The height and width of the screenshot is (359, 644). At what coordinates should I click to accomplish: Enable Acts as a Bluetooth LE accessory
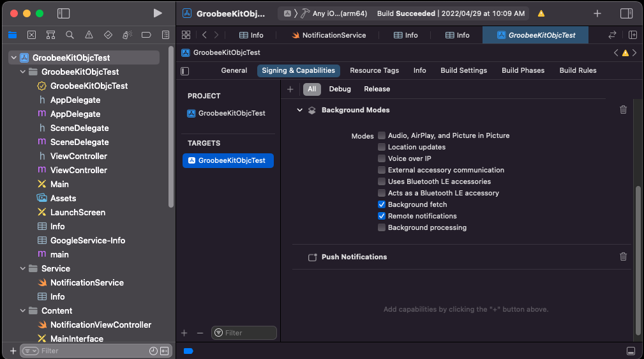pyautogui.click(x=382, y=193)
